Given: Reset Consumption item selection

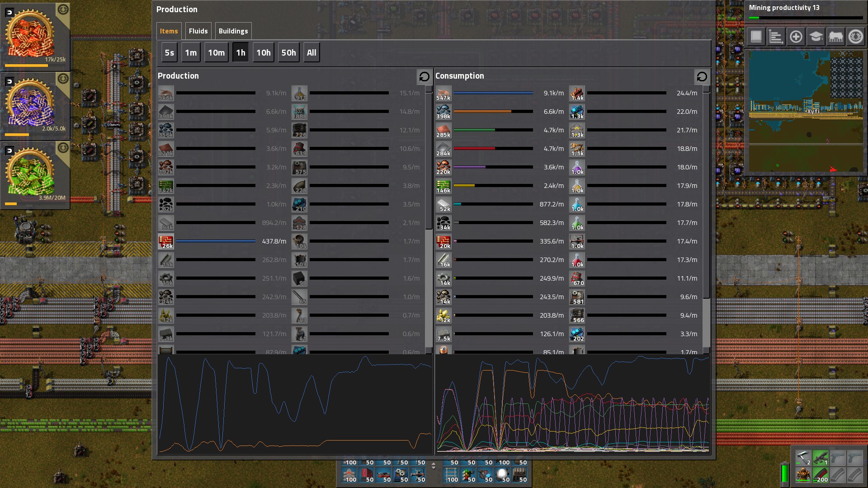Looking at the screenshot, I should [x=702, y=77].
